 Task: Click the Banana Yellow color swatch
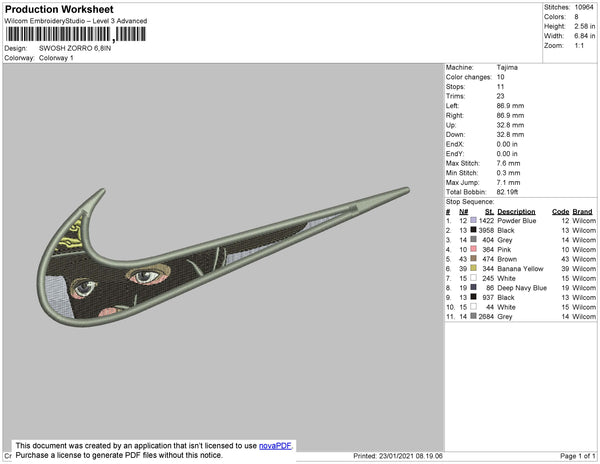(473, 268)
